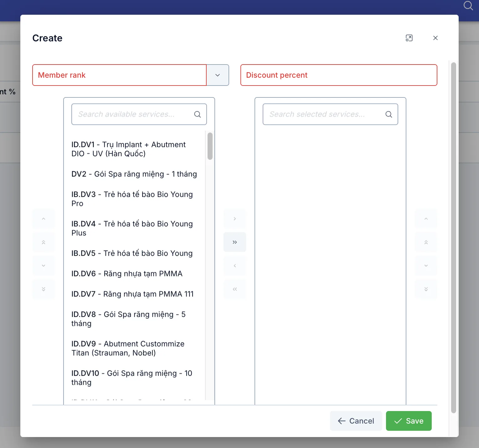The image size is (479, 448).
Task: Open the Member rank dropdown arrow
Action: 218,75
